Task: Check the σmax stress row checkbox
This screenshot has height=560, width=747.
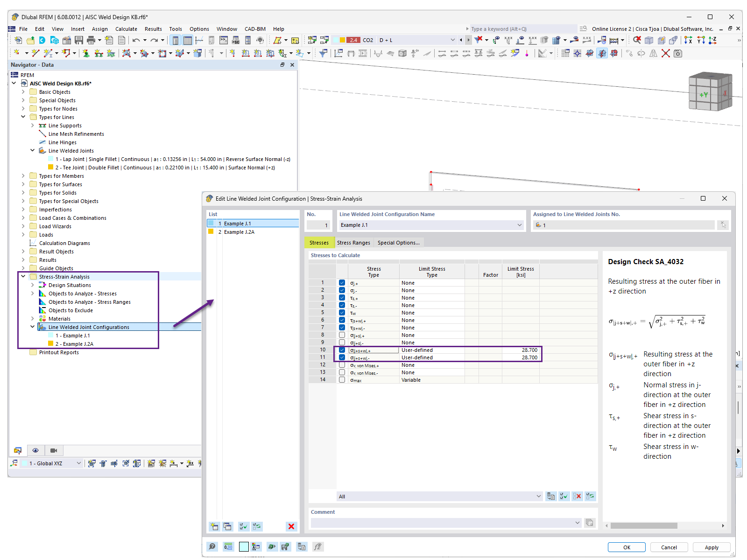Action: click(342, 379)
